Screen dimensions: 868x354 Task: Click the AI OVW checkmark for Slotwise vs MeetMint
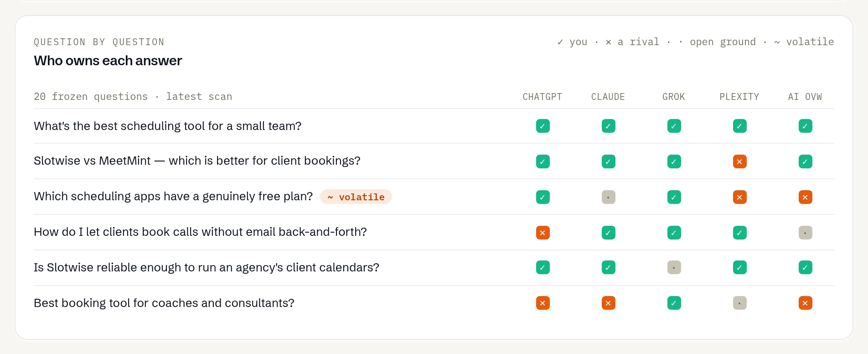[805, 161]
